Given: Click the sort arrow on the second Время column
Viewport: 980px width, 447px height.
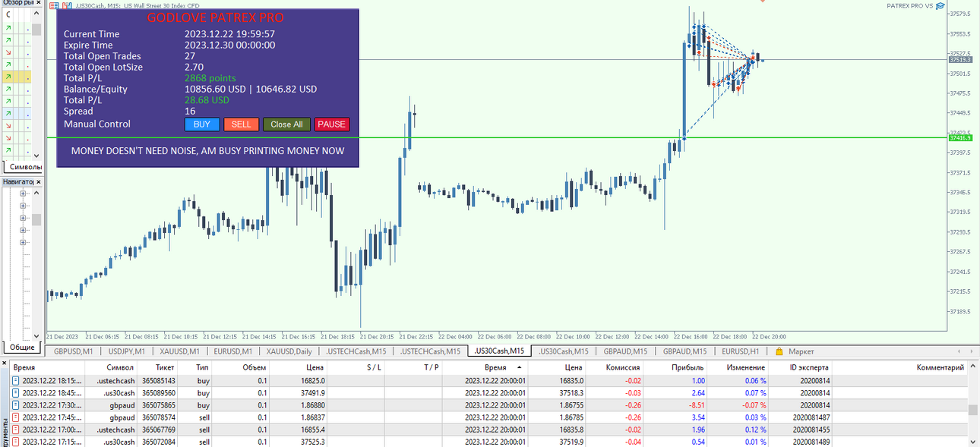Looking at the screenshot, I should [x=519, y=367].
